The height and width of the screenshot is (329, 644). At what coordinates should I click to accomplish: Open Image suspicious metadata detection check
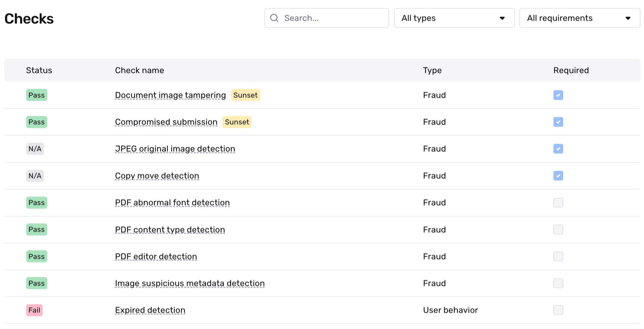pos(190,283)
